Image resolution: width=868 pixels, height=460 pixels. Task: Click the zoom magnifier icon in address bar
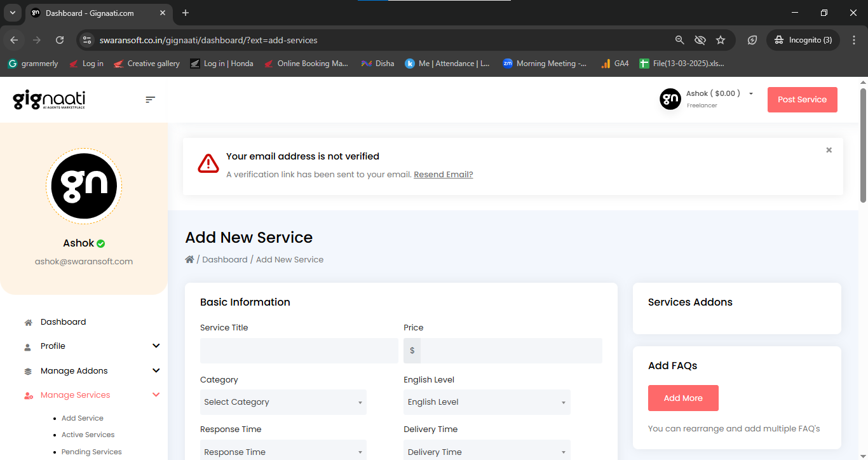click(680, 40)
